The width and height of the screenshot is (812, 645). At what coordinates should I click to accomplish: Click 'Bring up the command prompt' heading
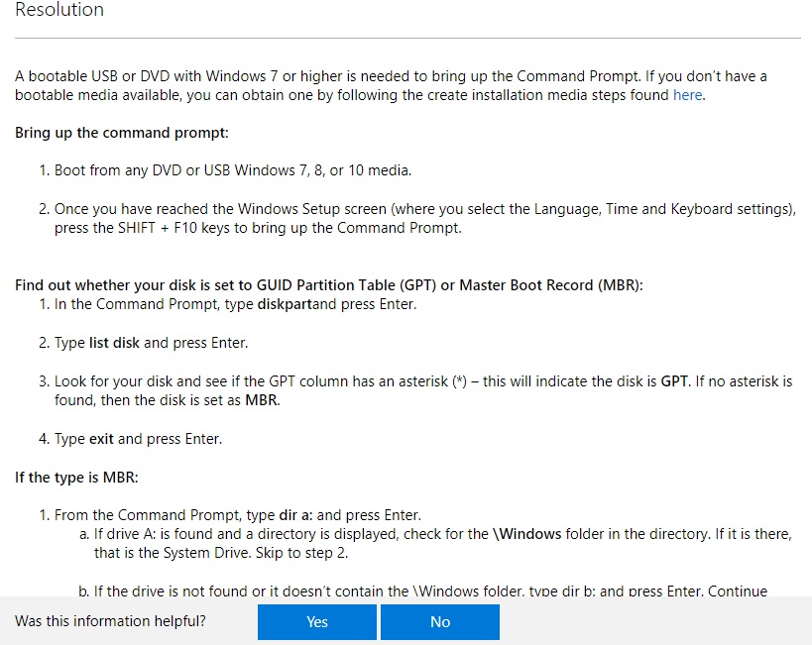tap(122, 133)
